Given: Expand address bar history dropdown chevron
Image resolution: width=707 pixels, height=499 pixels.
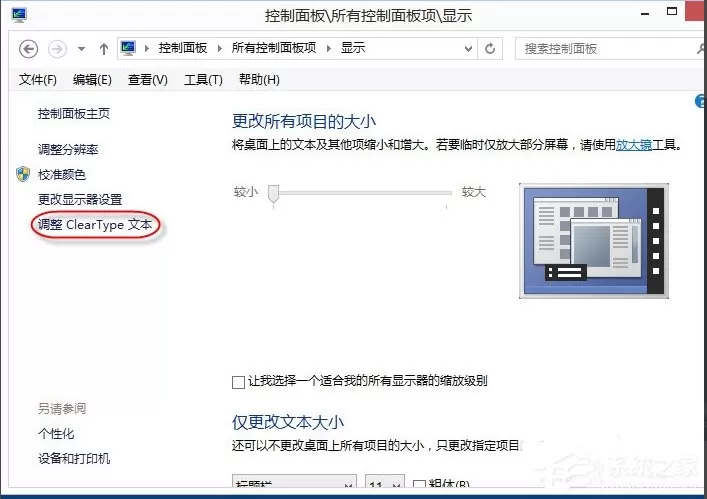Looking at the screenshot, I should tap(468, 48).
